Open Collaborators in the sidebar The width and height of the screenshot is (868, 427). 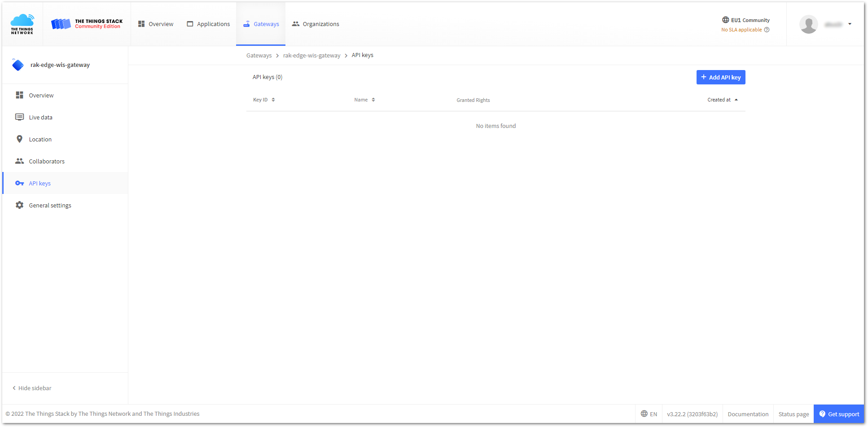click(x=65, y=161)
